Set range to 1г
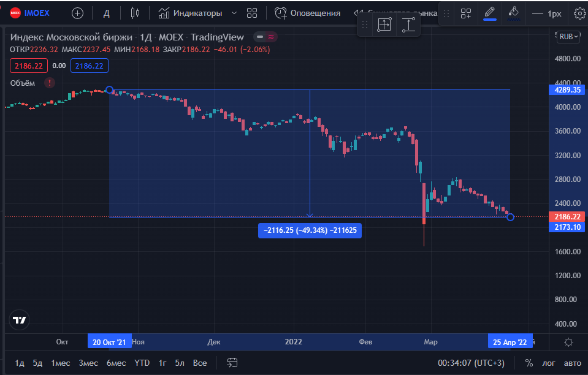This screenshot has width=588, height=375. pos(162,363)
